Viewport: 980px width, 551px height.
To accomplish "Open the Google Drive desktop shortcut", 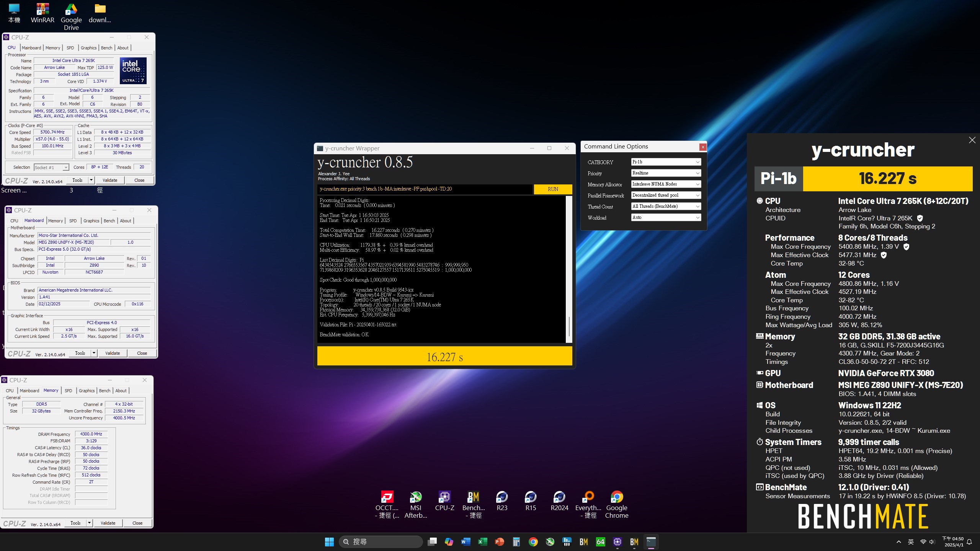I will 71,17.
